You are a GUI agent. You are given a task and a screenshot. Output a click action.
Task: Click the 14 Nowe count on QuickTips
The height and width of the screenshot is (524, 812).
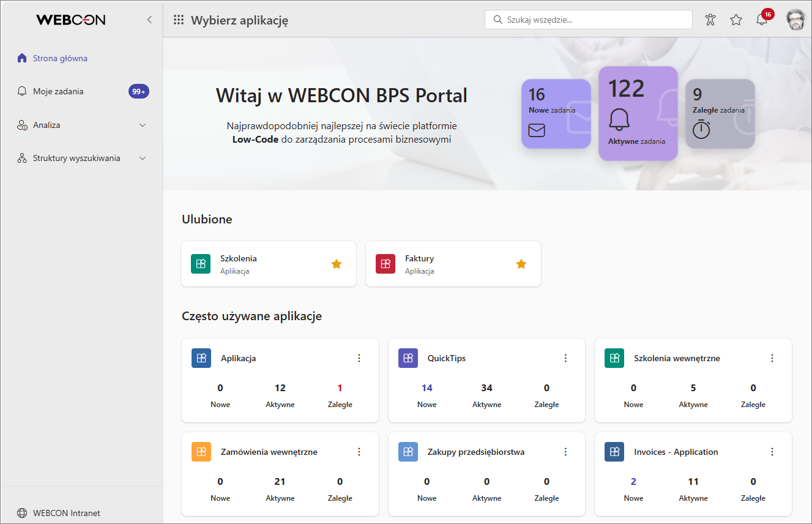[427, 387]
